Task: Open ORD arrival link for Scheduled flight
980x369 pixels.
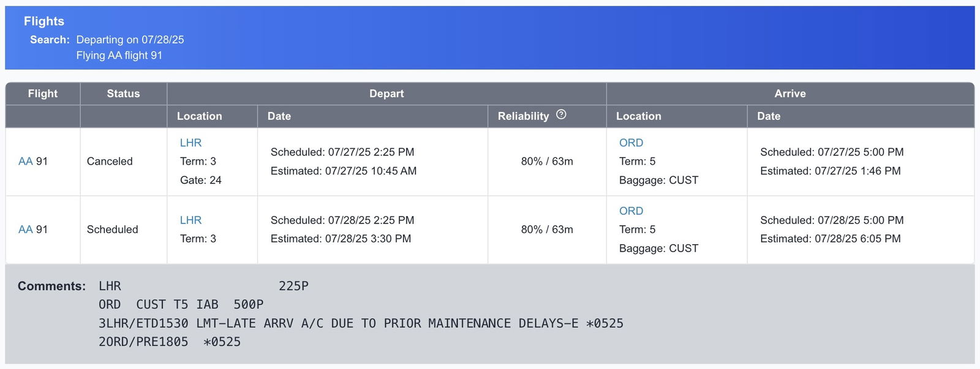Action: coord(631,211)
